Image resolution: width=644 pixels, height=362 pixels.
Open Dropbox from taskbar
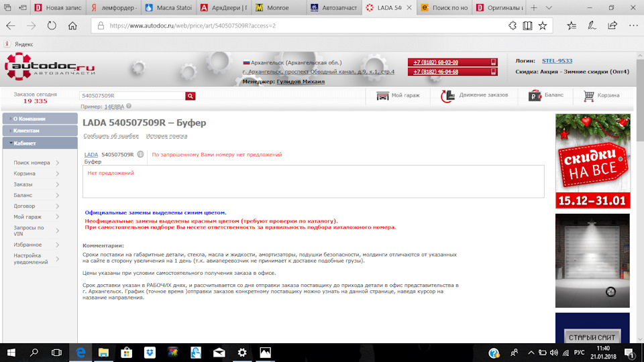coord(150,353)
